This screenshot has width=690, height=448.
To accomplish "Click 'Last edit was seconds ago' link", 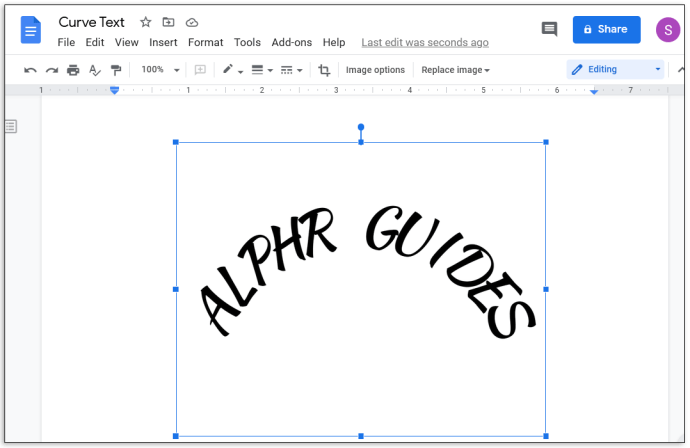I will pyautogui.click(x=425, y=43).
